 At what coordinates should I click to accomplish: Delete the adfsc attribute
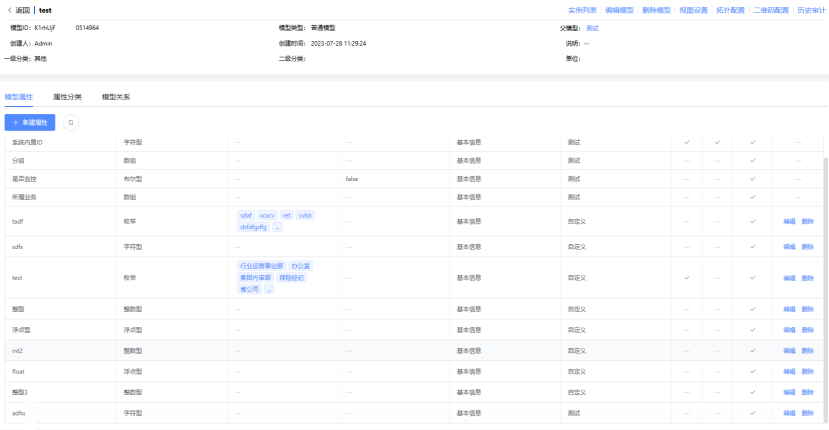click(807, 413)
